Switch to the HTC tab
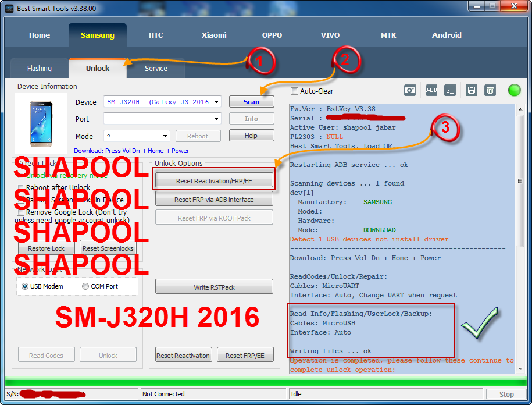This screenshot has width=532, height=405. (156, 35)
